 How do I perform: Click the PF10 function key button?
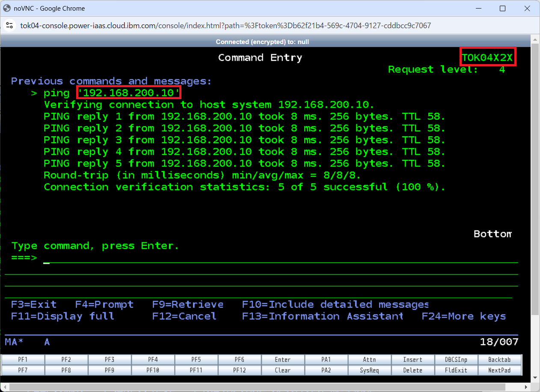(x=153, y=370)
